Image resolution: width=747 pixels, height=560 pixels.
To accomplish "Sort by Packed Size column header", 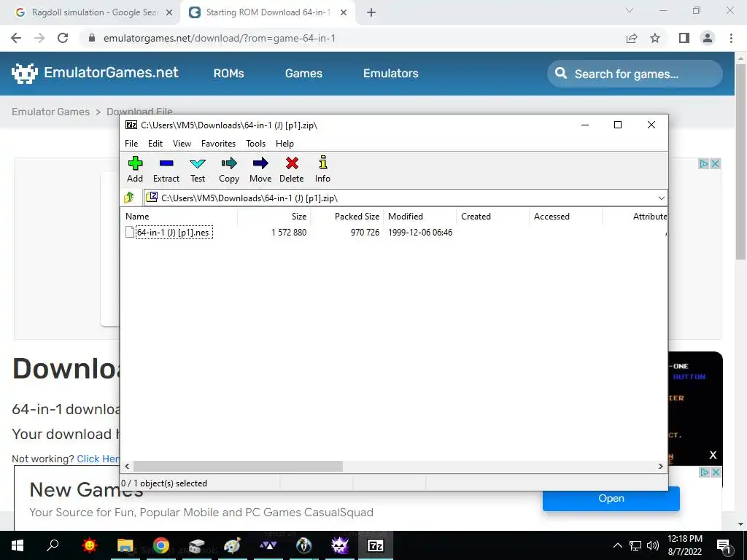I will point(347,216).
